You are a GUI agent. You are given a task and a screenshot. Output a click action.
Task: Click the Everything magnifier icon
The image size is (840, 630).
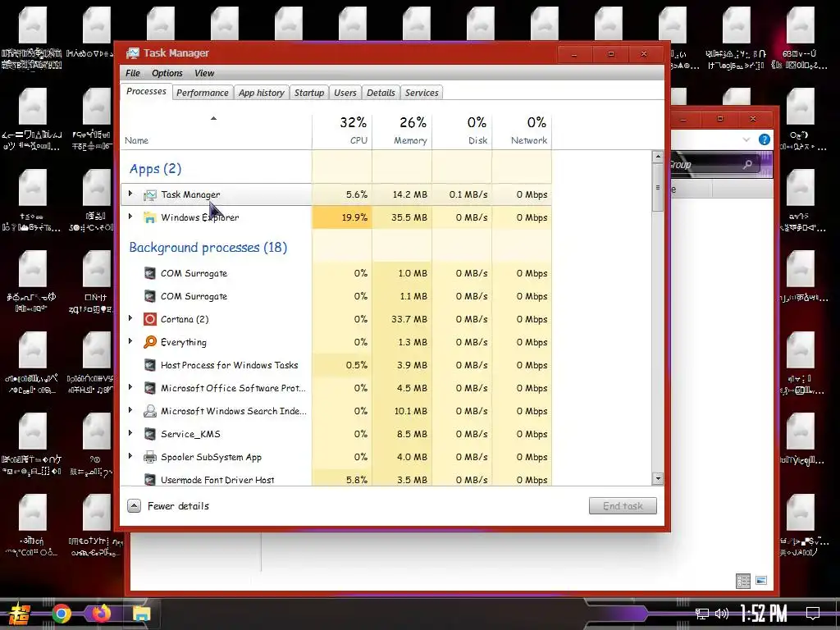(x=150, y=342)
